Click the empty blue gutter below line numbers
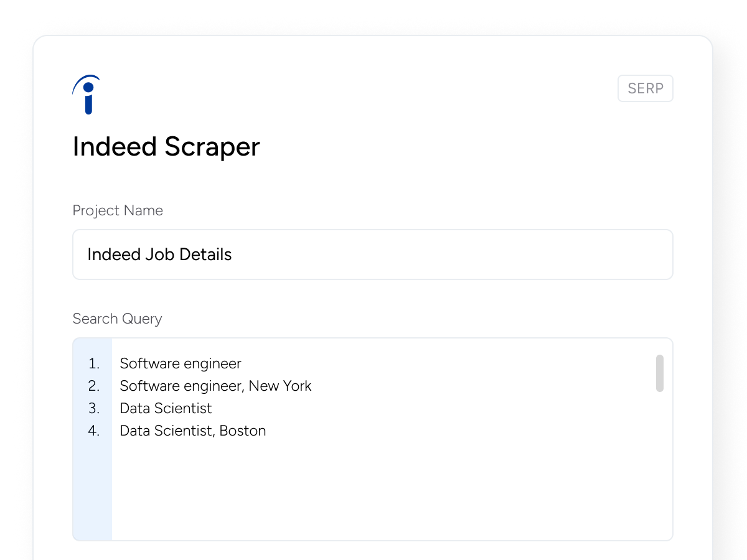The width and height of the screenshot is (747, 560). coord(93,492)
